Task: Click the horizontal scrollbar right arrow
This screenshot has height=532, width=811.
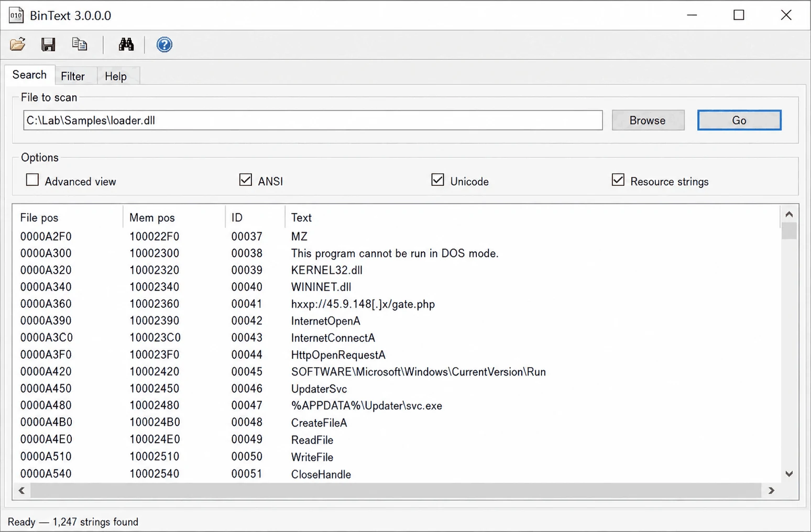Action: pyautogui.click(x=771, y=491)
